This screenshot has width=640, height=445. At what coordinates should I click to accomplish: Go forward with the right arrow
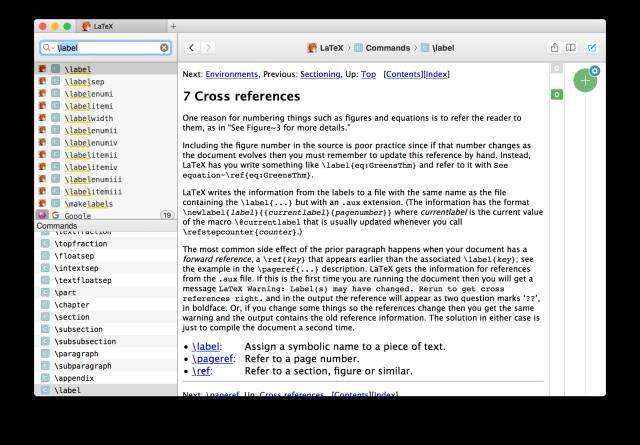208,48
